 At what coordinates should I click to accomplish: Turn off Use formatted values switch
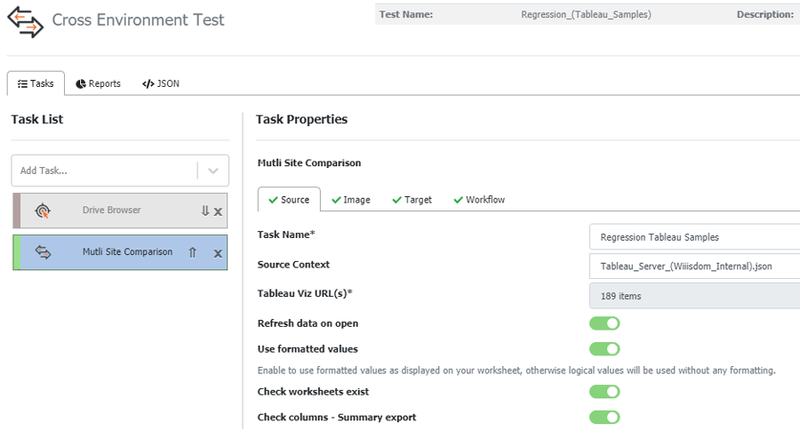tap(605, 349)
